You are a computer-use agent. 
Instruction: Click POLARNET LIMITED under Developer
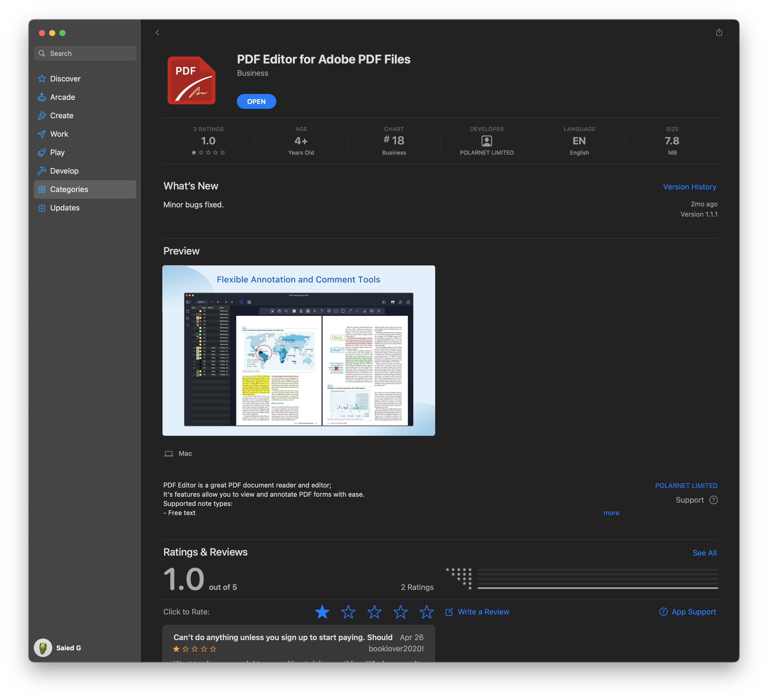tap(486, 152)
